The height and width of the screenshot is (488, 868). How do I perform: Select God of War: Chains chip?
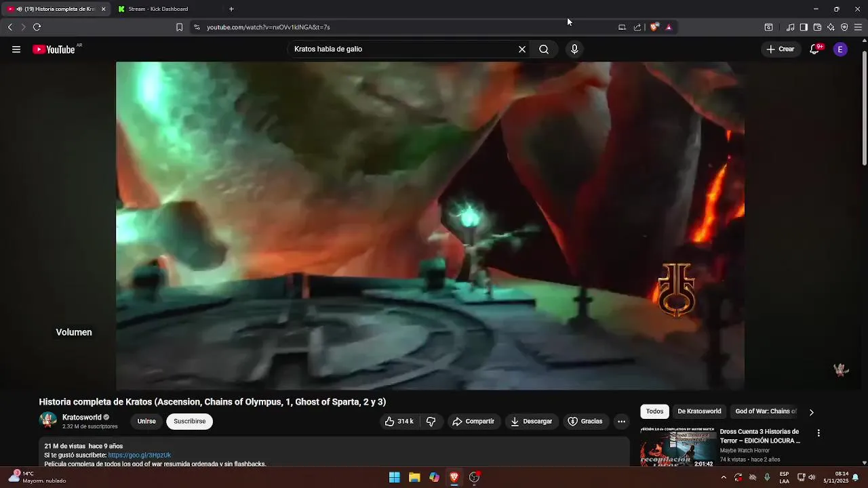(766, 411)
